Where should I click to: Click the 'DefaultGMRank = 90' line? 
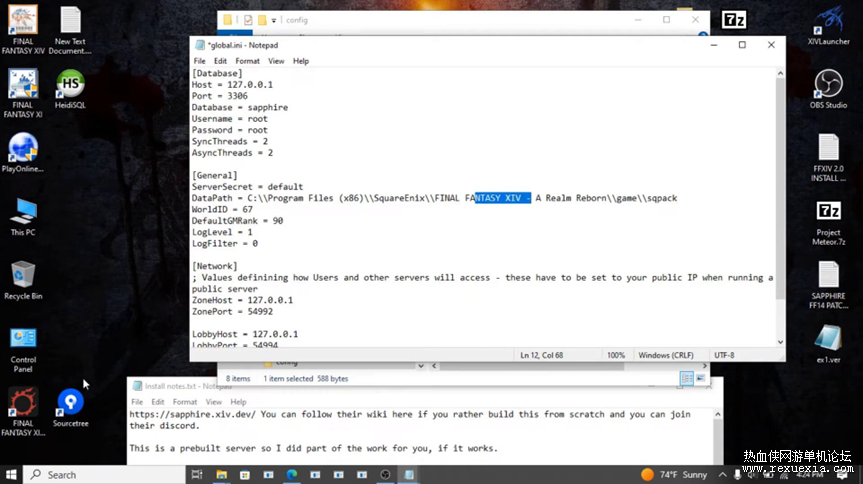(237, 221)
